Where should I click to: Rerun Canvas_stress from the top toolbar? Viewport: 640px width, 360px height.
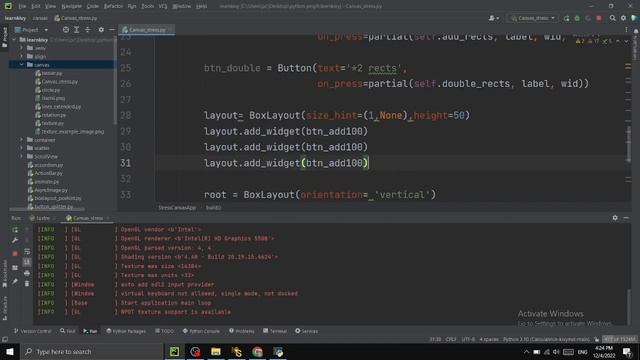(566, 18)
